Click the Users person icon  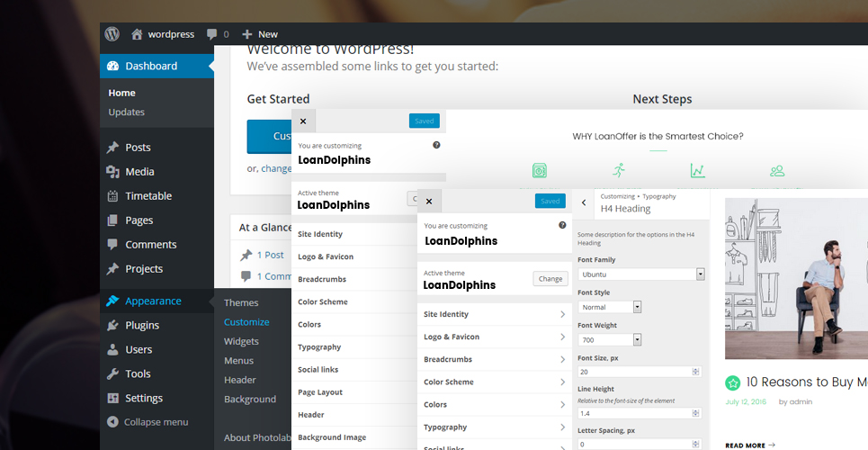(113, 350)
